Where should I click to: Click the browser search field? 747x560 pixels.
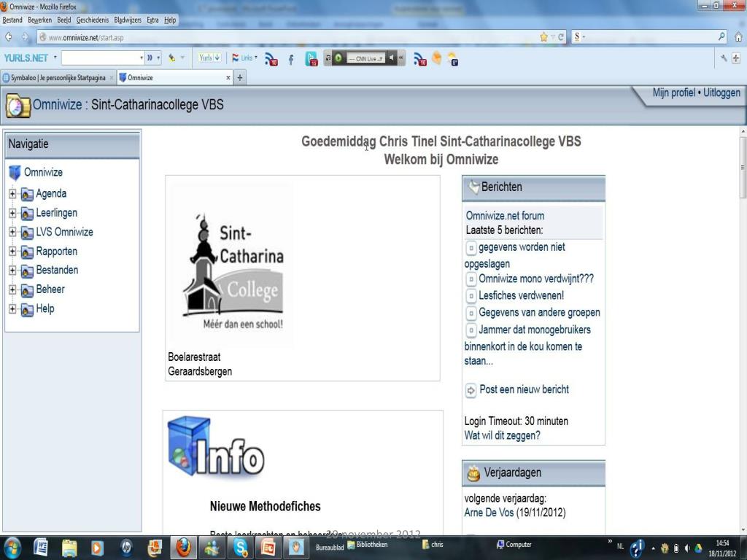click(x=649, y=36)
